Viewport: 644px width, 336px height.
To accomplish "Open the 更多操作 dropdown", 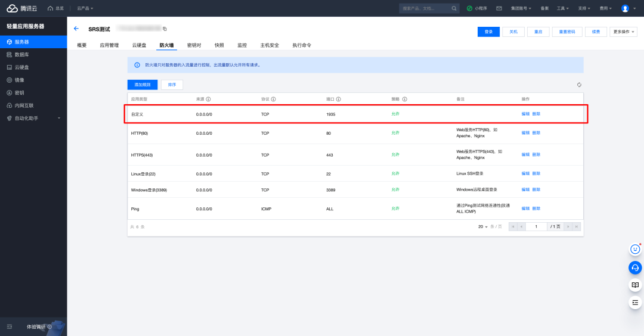I will 624,32.
